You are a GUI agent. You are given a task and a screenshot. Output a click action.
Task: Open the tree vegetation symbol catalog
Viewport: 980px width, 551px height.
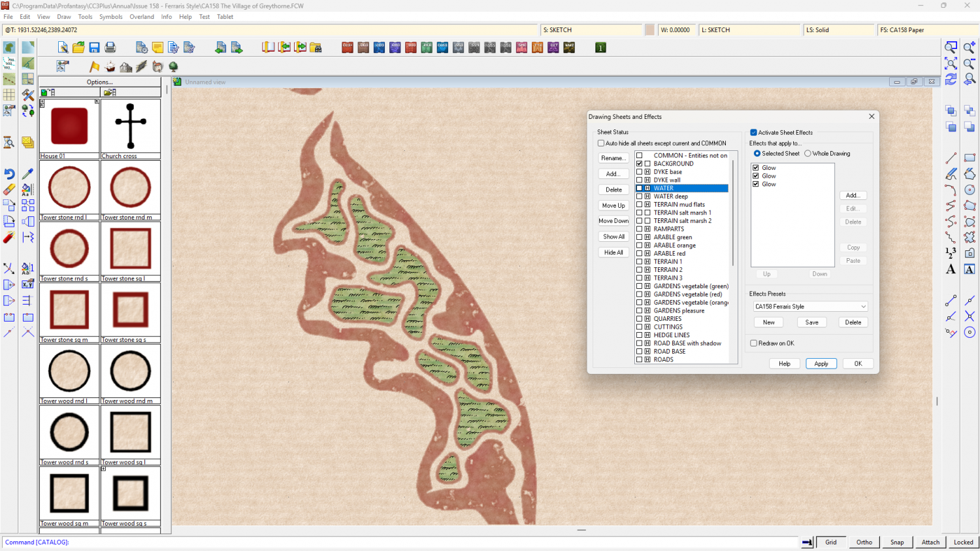point(173,67)
